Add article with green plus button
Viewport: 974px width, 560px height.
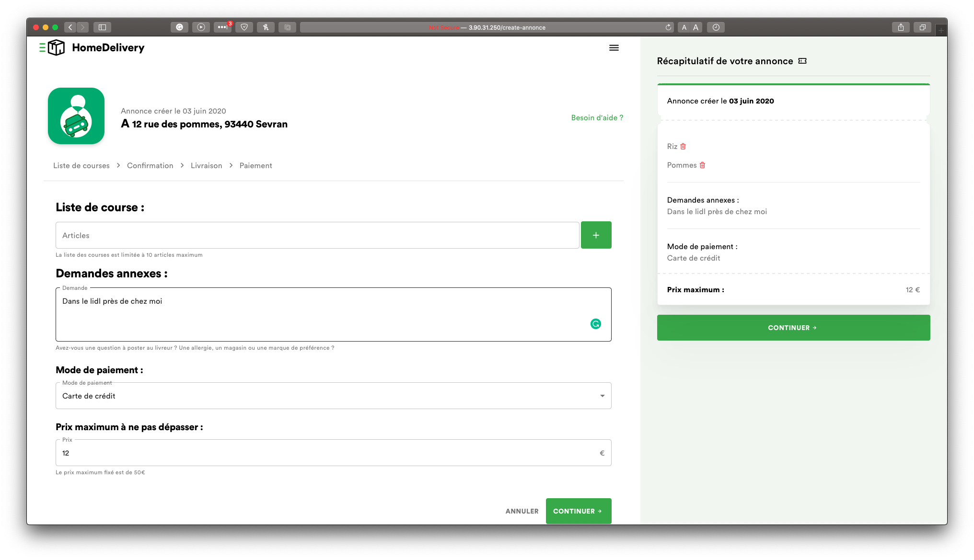coord(596,235)
